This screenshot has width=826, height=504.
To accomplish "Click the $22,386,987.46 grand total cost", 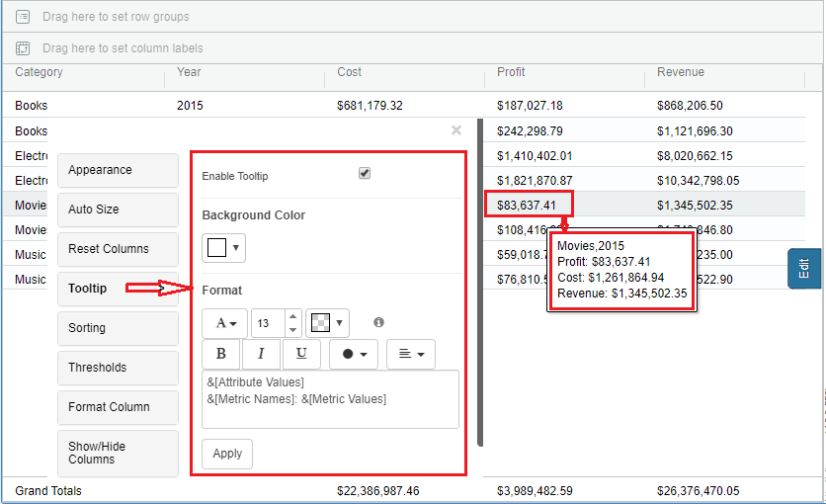I will pos(377,491).
